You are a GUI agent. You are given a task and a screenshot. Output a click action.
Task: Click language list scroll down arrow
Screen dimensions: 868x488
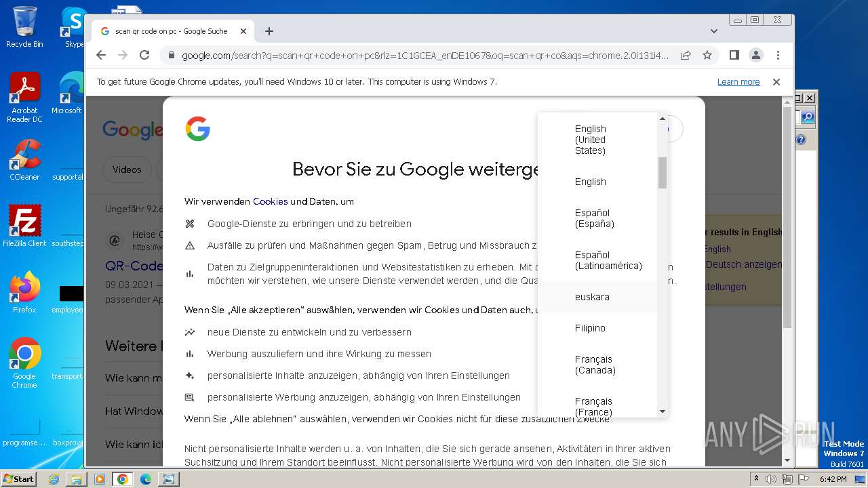(663, 411)
